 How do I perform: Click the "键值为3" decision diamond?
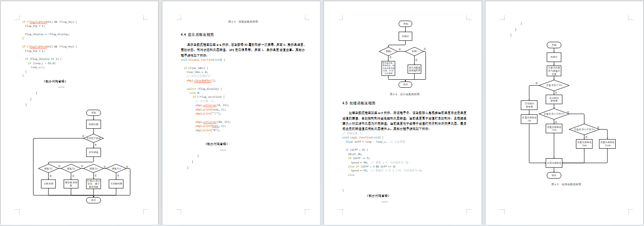tap(94, 169)
